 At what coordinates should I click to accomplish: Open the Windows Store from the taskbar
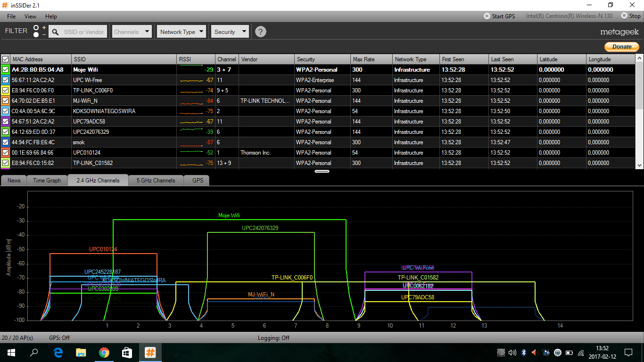point(127,353)
